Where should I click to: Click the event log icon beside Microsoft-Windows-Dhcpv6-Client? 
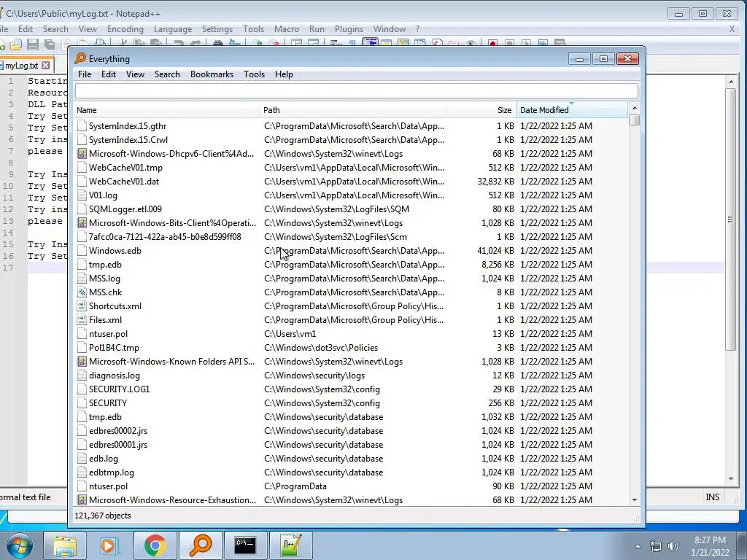pos(82,154)
